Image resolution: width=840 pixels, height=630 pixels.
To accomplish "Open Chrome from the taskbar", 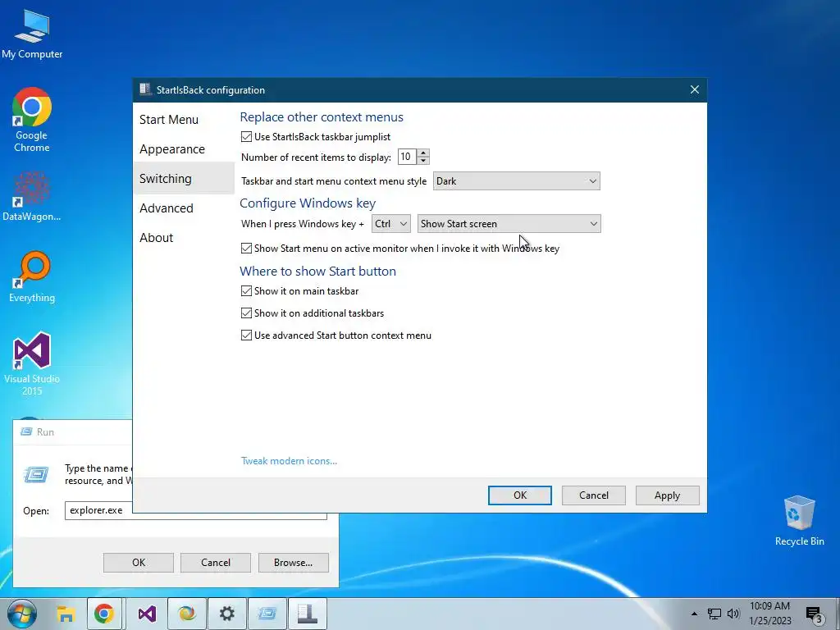I will pos(104,614).
